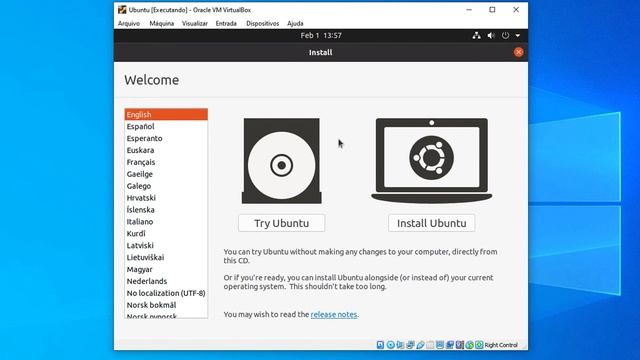Select Latviski in the language list

(x=166, y=245)
